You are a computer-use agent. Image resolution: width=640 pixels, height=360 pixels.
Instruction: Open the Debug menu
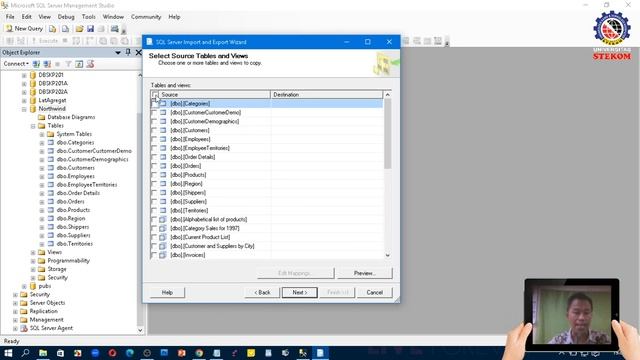(66, 17)
